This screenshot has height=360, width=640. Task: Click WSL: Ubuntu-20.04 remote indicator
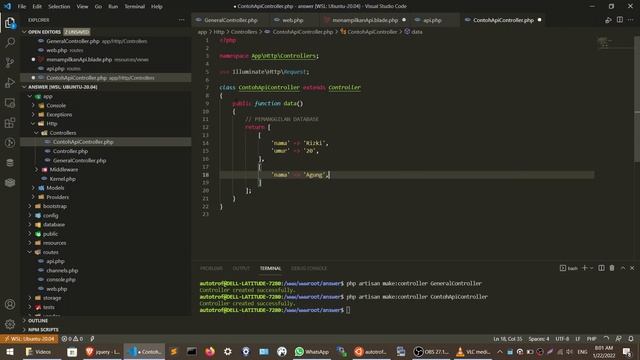(x=29, y=339)
